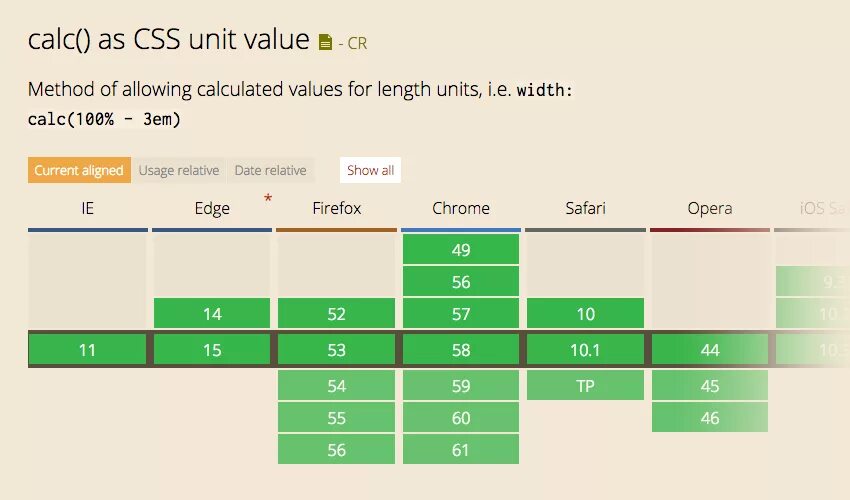
Task: Click the CR status link
Action: coord(357,43)
